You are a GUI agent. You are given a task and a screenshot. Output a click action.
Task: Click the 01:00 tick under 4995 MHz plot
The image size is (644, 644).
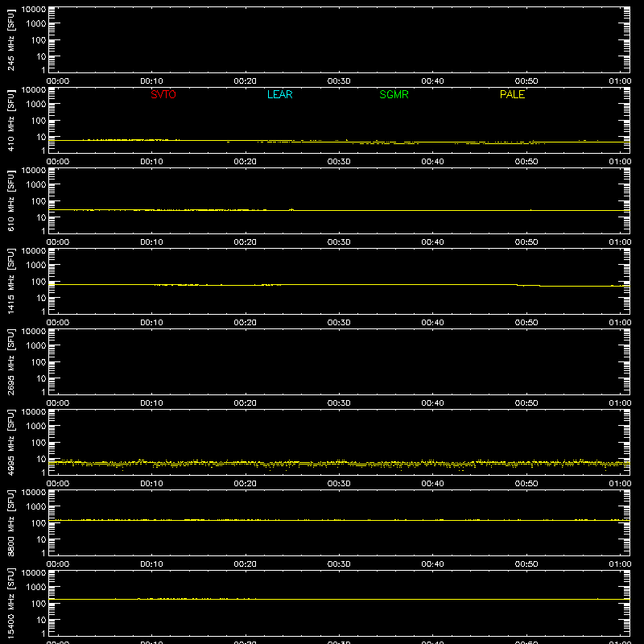[x=620, y=484]
